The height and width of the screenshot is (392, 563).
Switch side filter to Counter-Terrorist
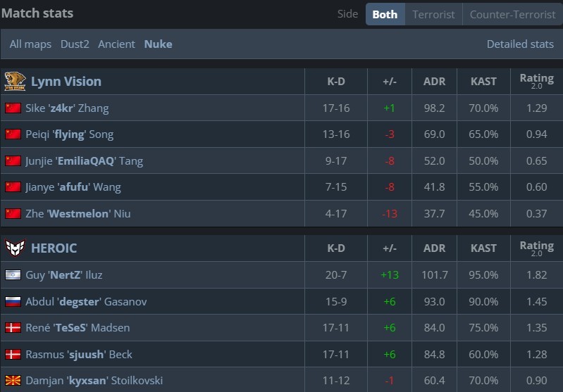point(512,14)
